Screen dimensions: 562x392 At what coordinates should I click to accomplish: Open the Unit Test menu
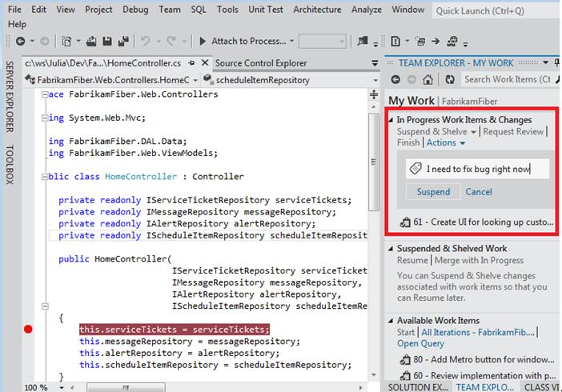point(266,10)
